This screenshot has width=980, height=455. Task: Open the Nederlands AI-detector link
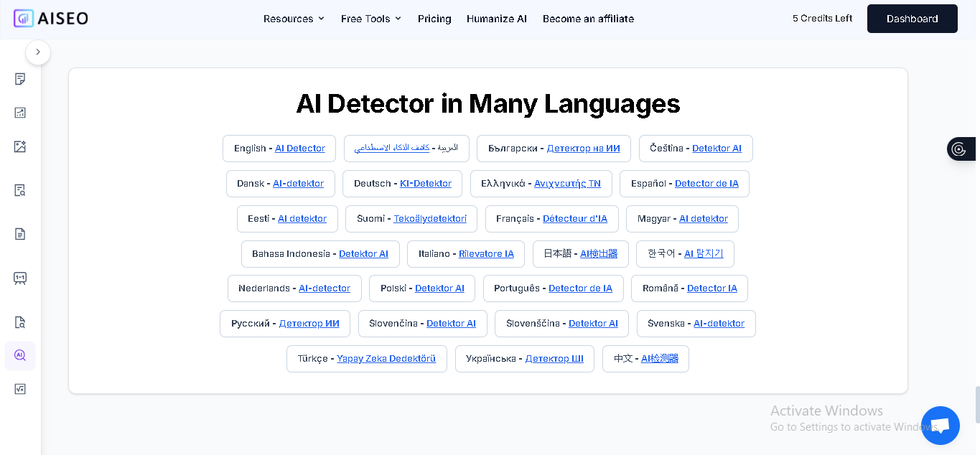(325, 289)
